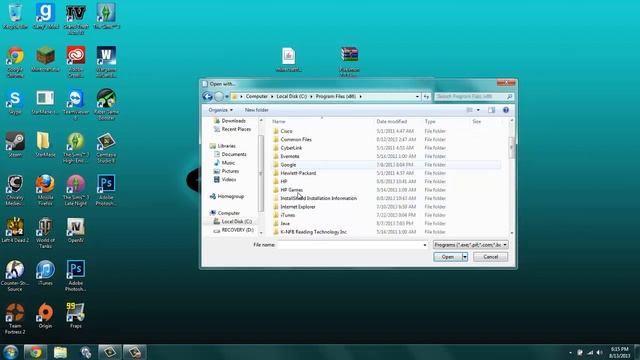
Task: Open Windows Explorer from the taskbar
Action: [60, 352]
